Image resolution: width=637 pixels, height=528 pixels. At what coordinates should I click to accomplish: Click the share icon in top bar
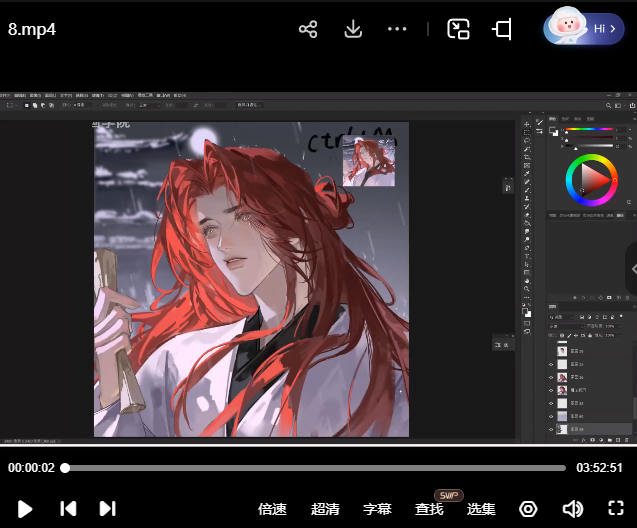click(x=308, y=29)
